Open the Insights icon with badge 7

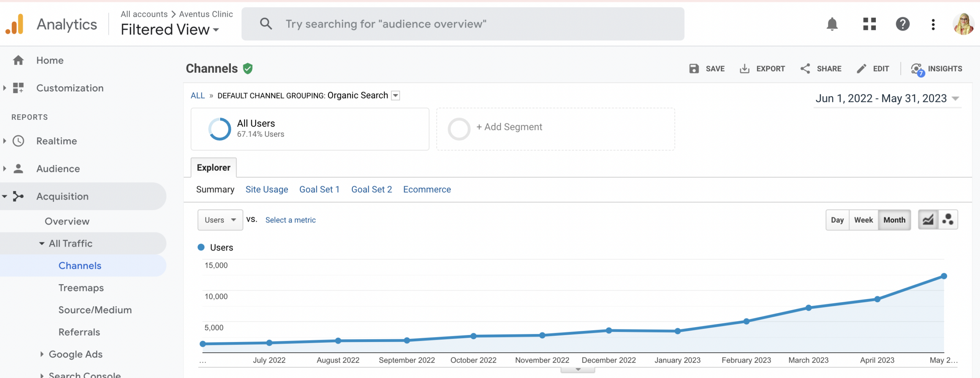pyautogui.click(x=918, y=69)
